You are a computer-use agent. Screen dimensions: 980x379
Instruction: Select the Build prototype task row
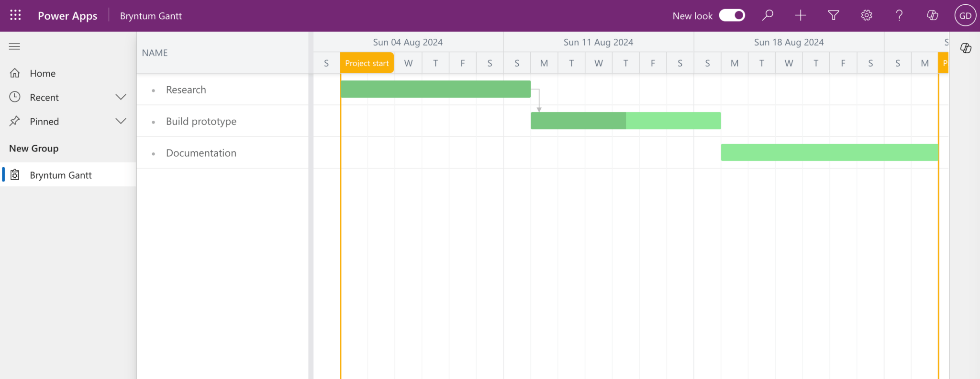[x=223, y=121]
